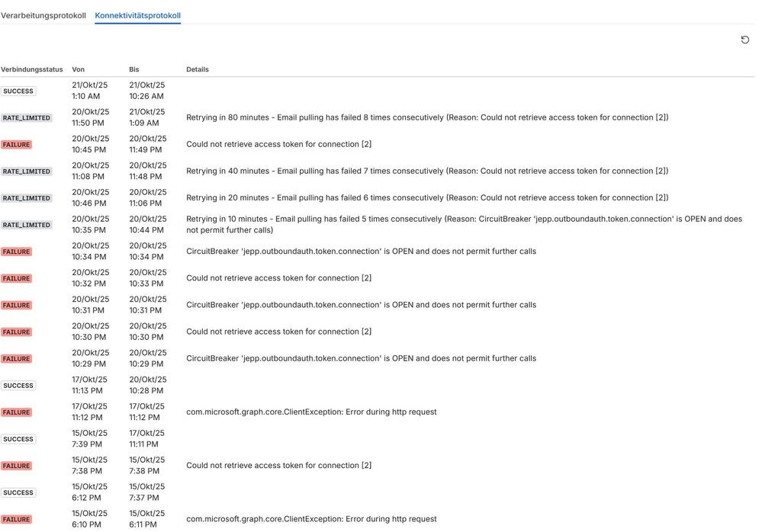Click the Details column header

[x=198, y=69]
